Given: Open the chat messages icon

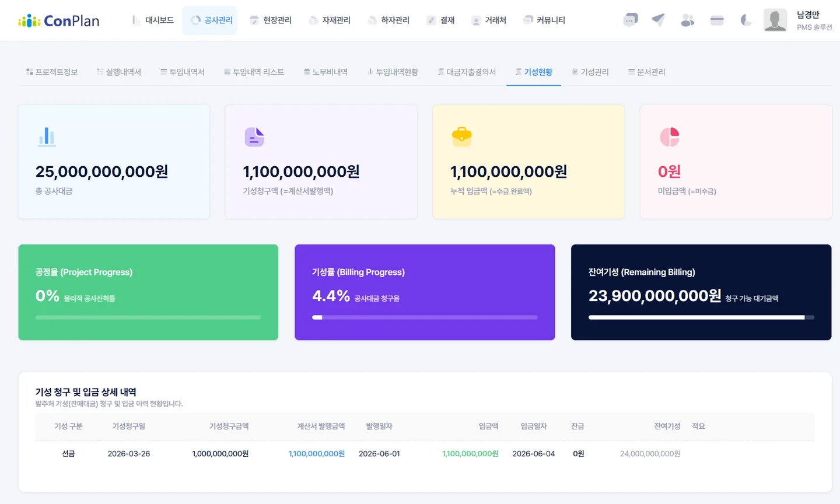Looking at the screenshot, I should pos(630,20).
